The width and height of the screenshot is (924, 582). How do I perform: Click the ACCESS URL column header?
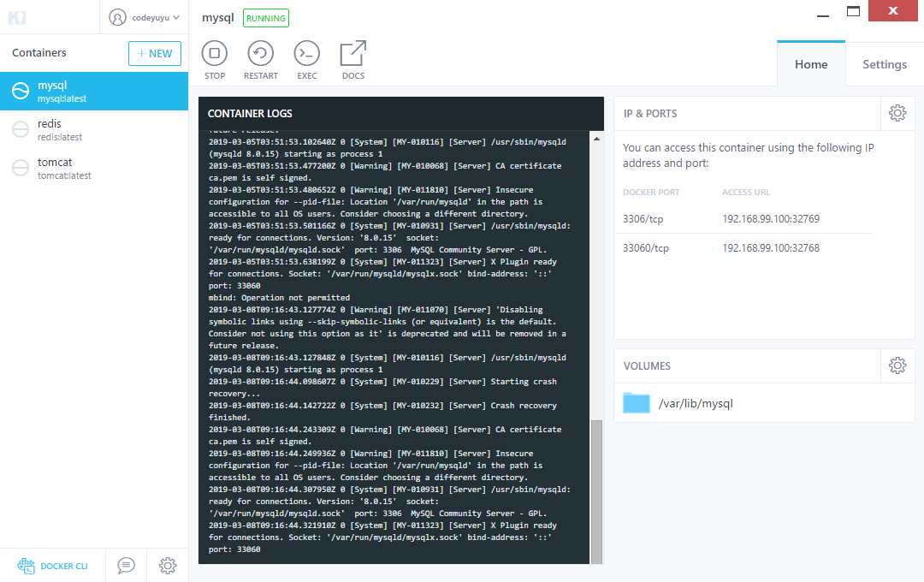[746, 193]
